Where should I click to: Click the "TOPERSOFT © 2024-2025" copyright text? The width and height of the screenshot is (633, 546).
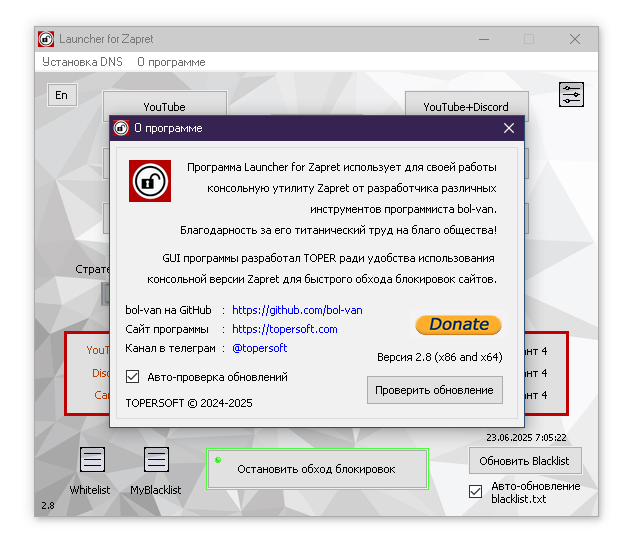(x=189, y=403)
